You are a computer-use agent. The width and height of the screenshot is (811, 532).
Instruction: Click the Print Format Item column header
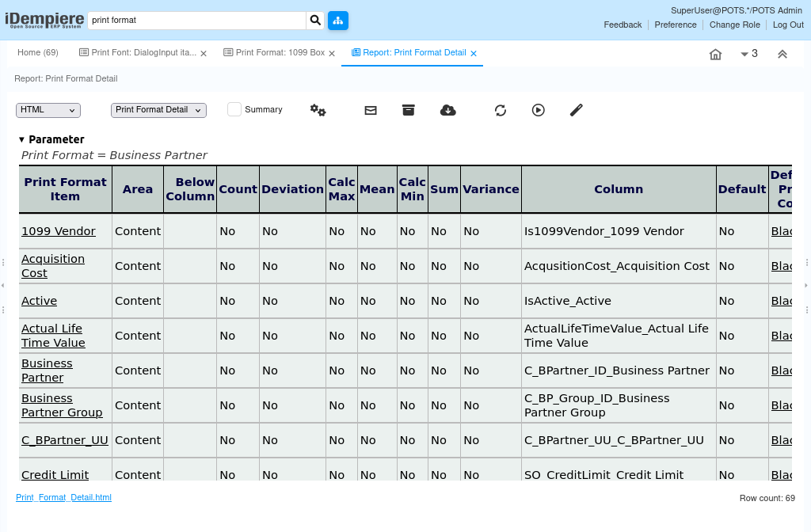[x=65, y=189]
